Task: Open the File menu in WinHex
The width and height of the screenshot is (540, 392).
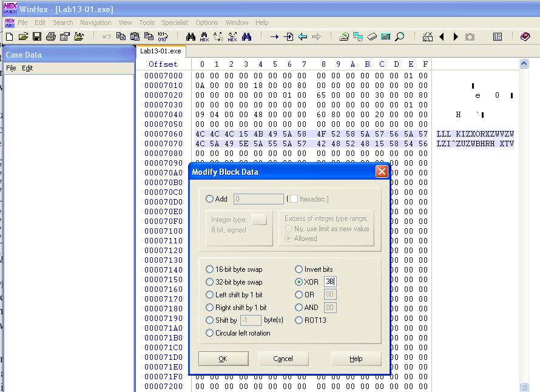Action: [22, 22]
